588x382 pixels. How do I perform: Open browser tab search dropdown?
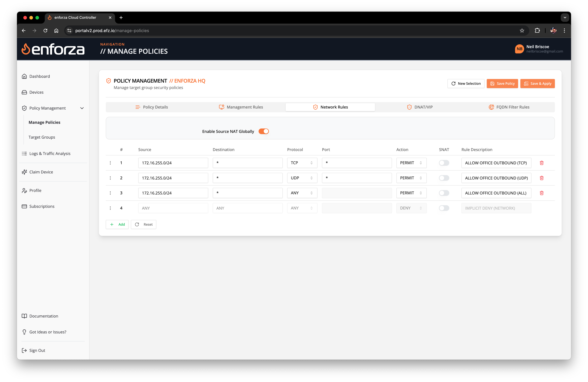click(565, 18)
